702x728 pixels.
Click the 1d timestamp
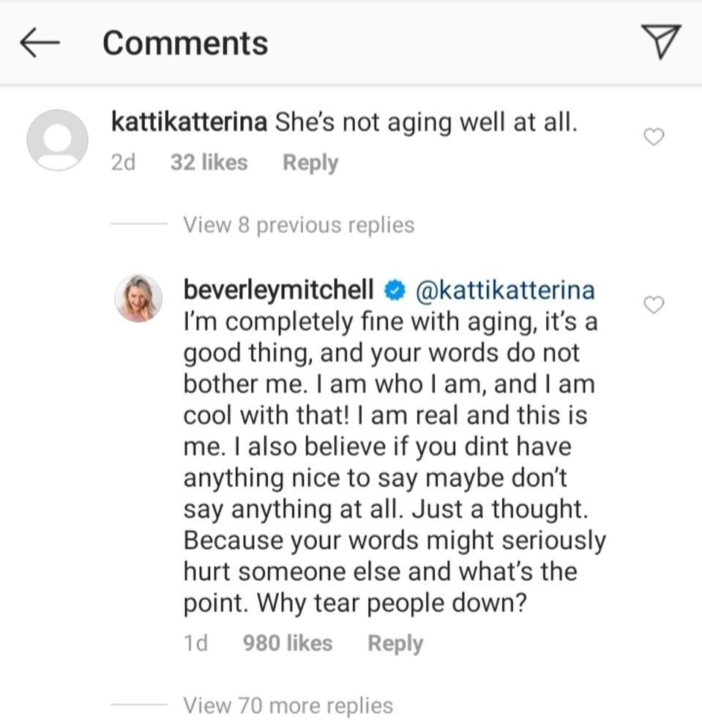[195, 644]
